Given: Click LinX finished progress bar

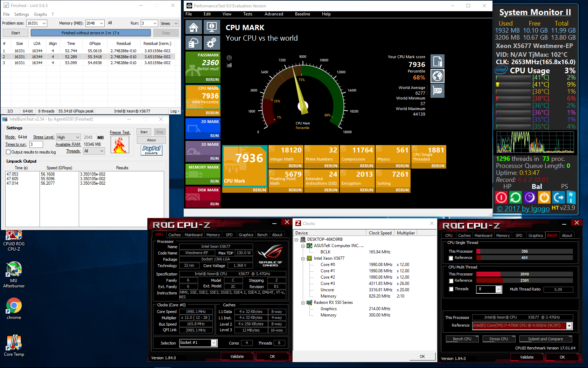Looking at the screenshot, I should coord(91,33).
